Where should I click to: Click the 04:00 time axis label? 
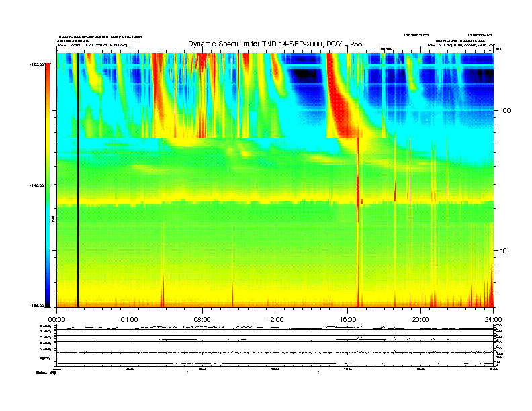click(130, 320)
